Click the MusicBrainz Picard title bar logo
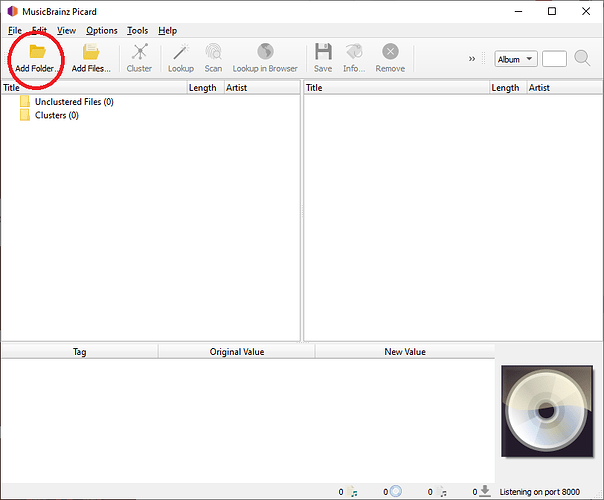604x500 pixels. coord(13,11)
